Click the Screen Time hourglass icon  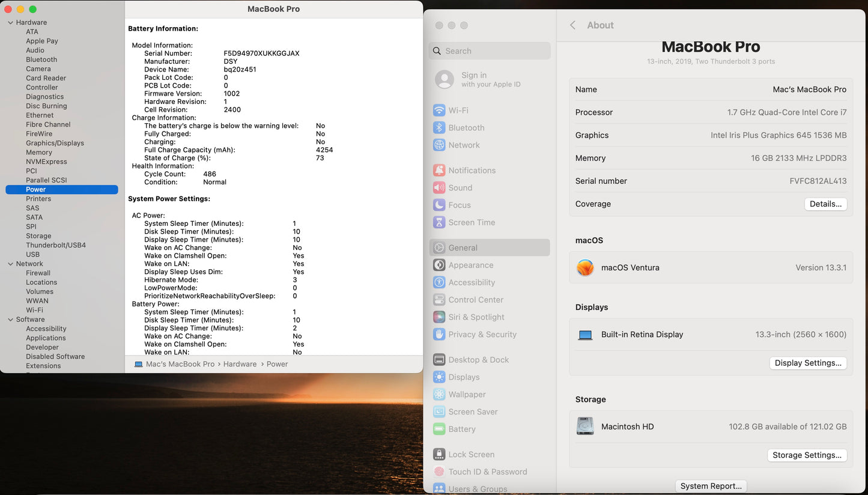tap(439, 223)
